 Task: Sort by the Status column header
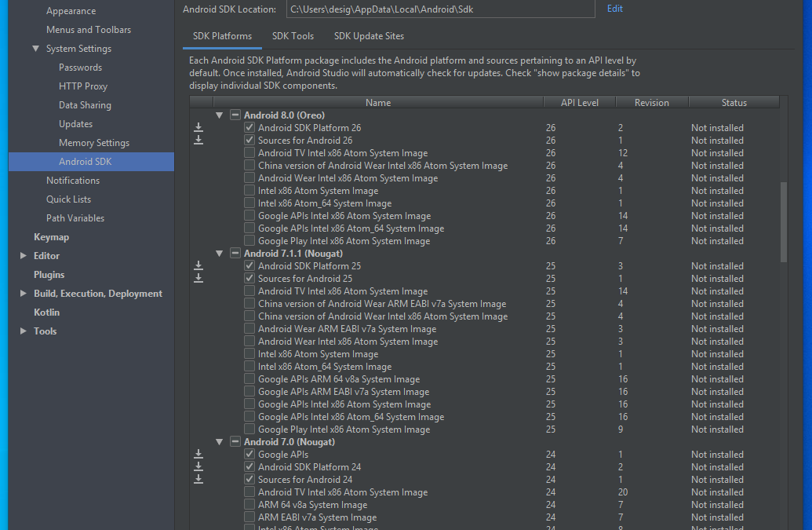coord(734,103)
